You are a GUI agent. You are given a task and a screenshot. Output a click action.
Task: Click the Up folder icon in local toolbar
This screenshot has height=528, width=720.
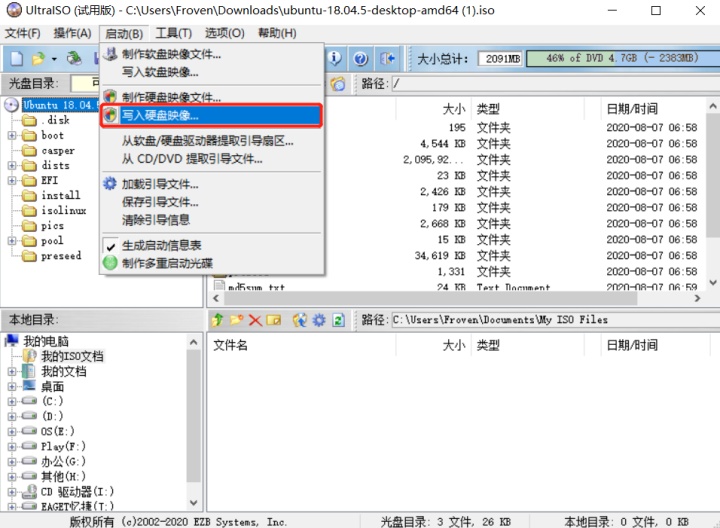pos(218,320)
